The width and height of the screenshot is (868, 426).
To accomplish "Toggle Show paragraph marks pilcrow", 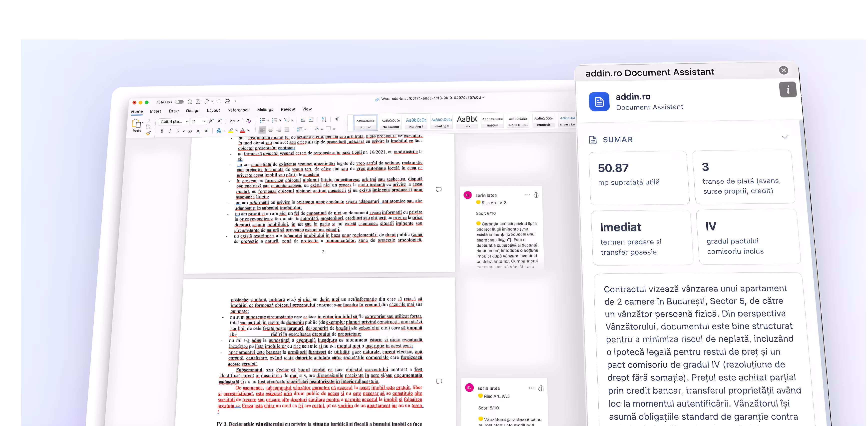I will click(x=337, y=119).
